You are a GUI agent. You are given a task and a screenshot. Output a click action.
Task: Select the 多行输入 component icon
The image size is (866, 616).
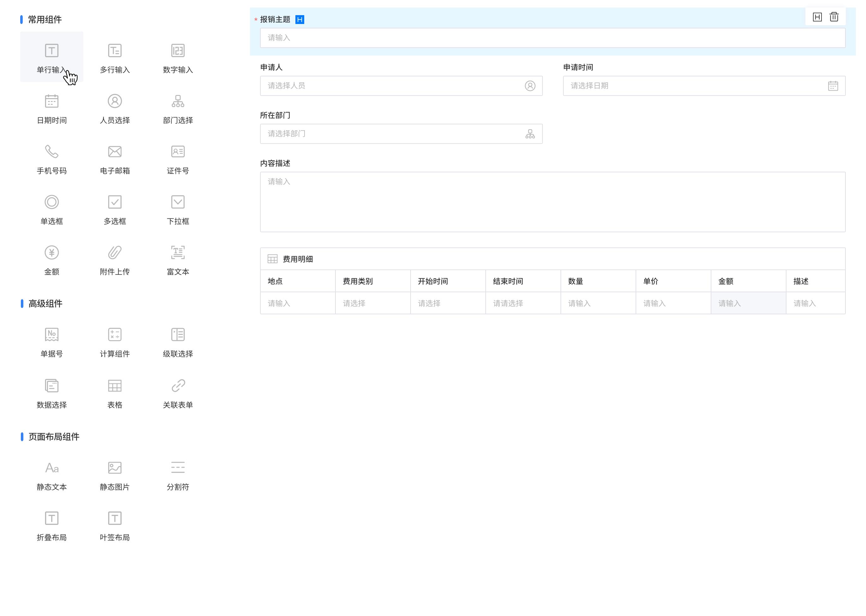pos(115,51)
